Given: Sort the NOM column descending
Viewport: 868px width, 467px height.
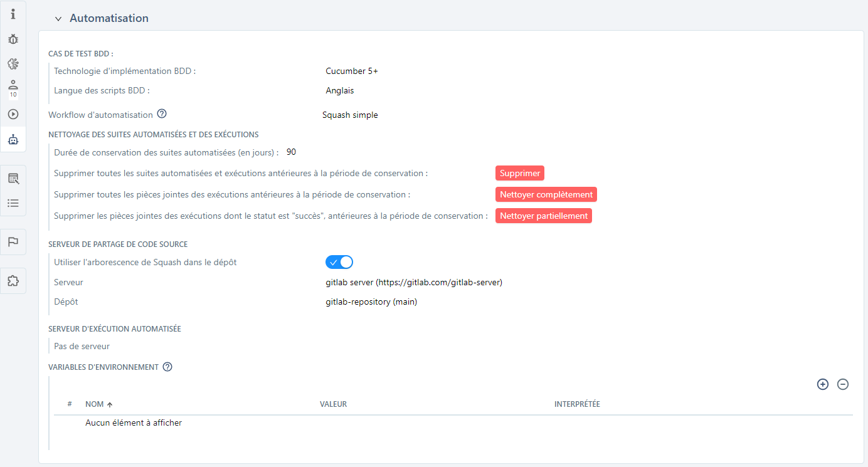Looking at the screenshot, I should pyautogui.click(x=94, y=404).
